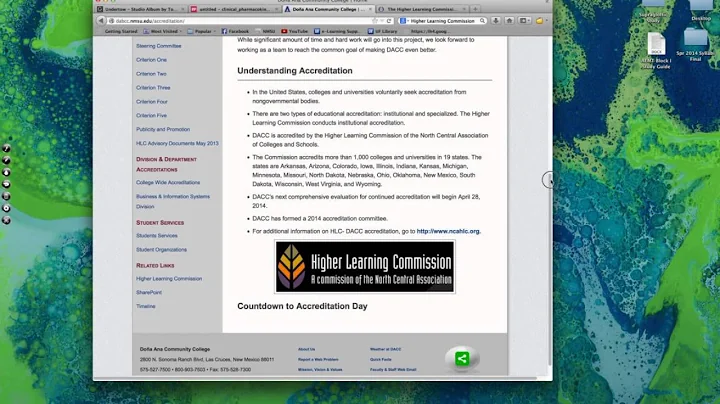
Task: Bookmark page with star icon
Action: coord(375,21)
